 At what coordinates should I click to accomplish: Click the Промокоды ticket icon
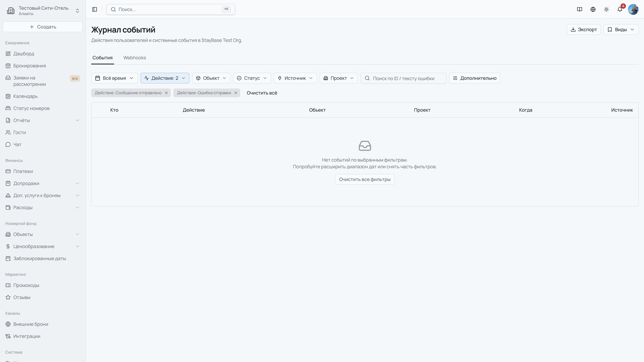click(8, 285)
